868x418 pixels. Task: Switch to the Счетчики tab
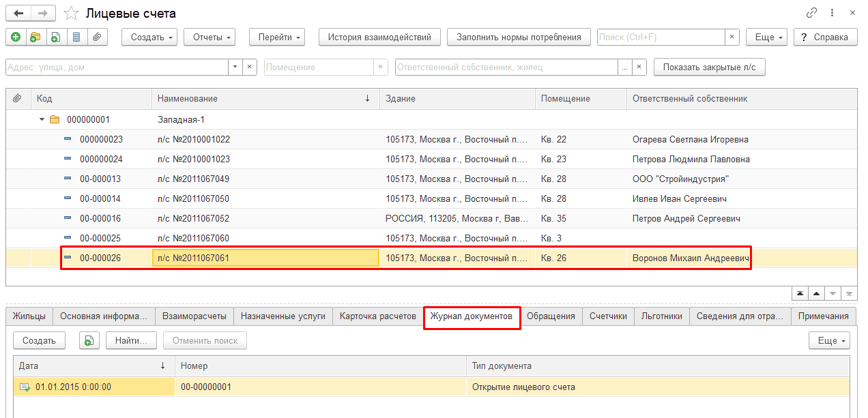point(608,316)
